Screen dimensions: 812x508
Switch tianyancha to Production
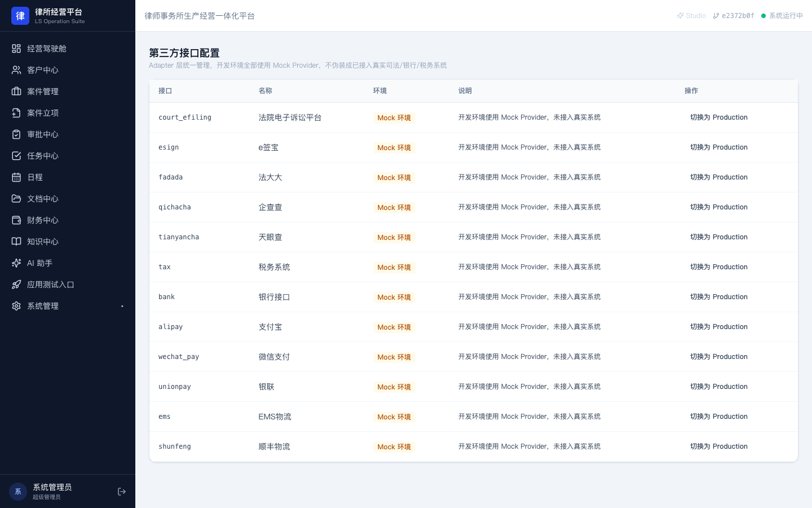[x=719, y=237]
